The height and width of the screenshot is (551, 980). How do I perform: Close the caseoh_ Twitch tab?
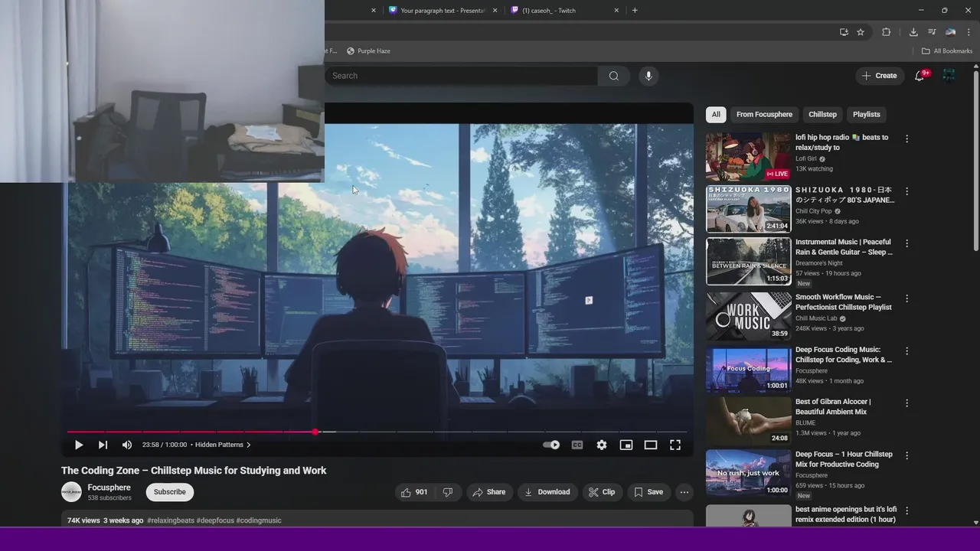[x=616, y=10]
